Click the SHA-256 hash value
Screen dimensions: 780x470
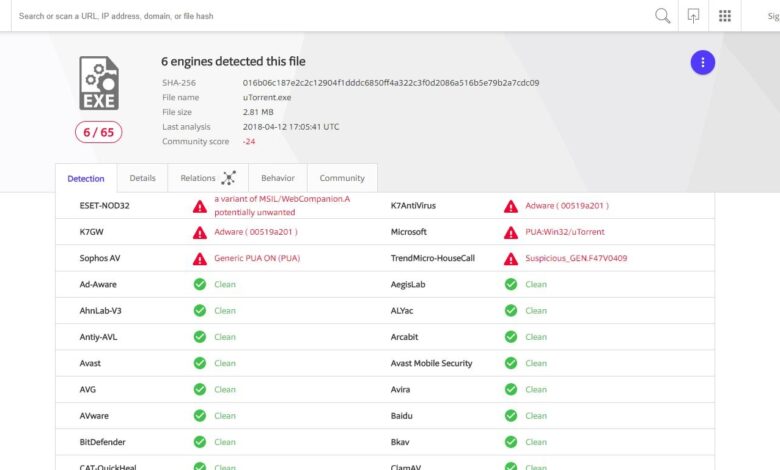click(x=391, y=83)
